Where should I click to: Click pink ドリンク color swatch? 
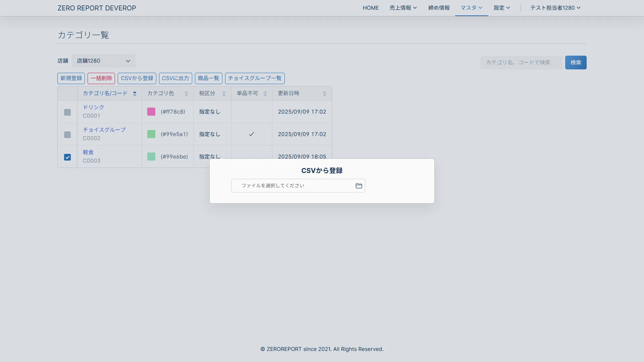tap(151, 112)
